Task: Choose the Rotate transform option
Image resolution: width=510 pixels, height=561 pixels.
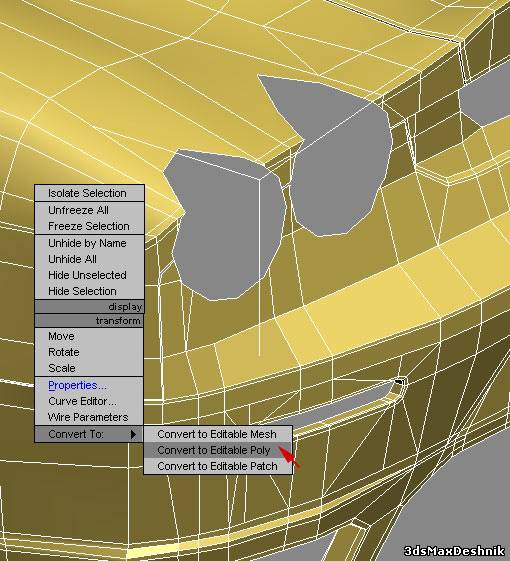Action: [89, 352]
